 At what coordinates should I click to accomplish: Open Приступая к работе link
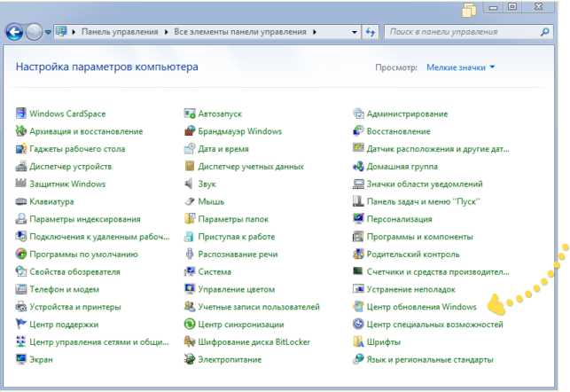pos(237,237)
